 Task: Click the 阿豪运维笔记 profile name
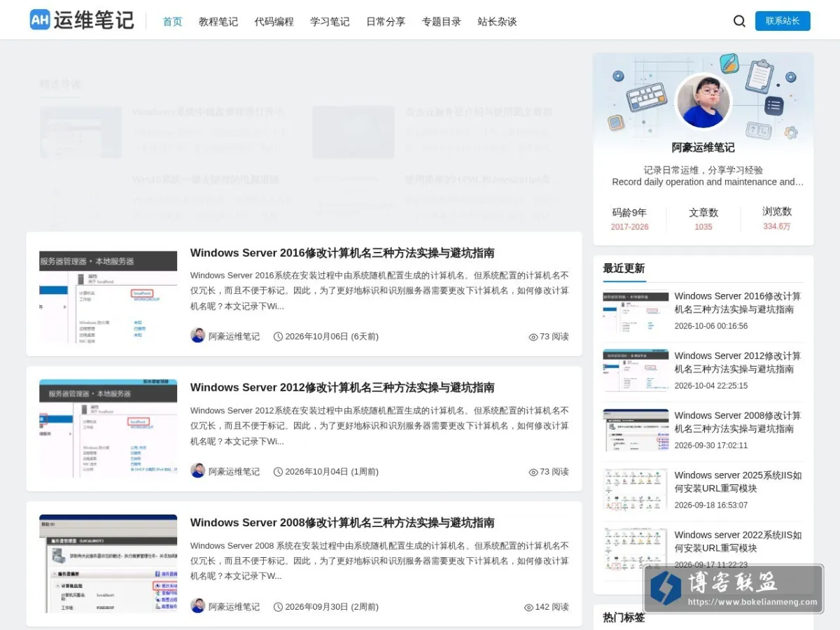(703, 148)
